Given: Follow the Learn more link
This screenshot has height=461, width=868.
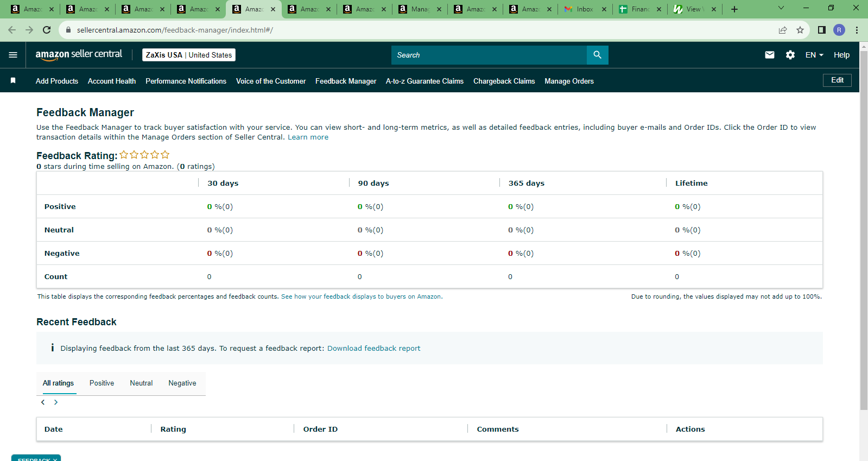Looking at the screenshot, I should [x=308, y=137].
